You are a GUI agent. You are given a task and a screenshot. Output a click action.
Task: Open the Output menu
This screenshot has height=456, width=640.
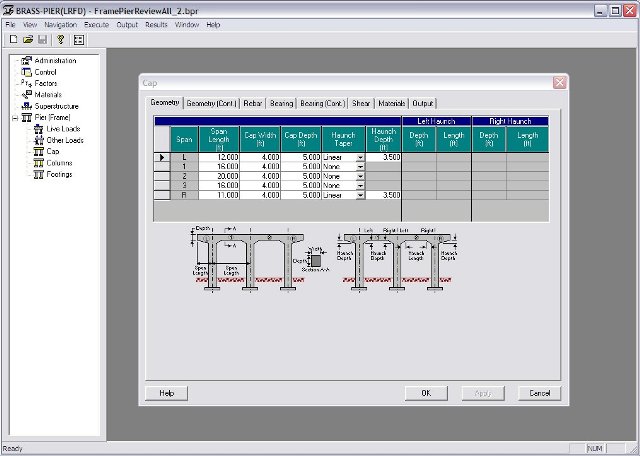[127, 25]
